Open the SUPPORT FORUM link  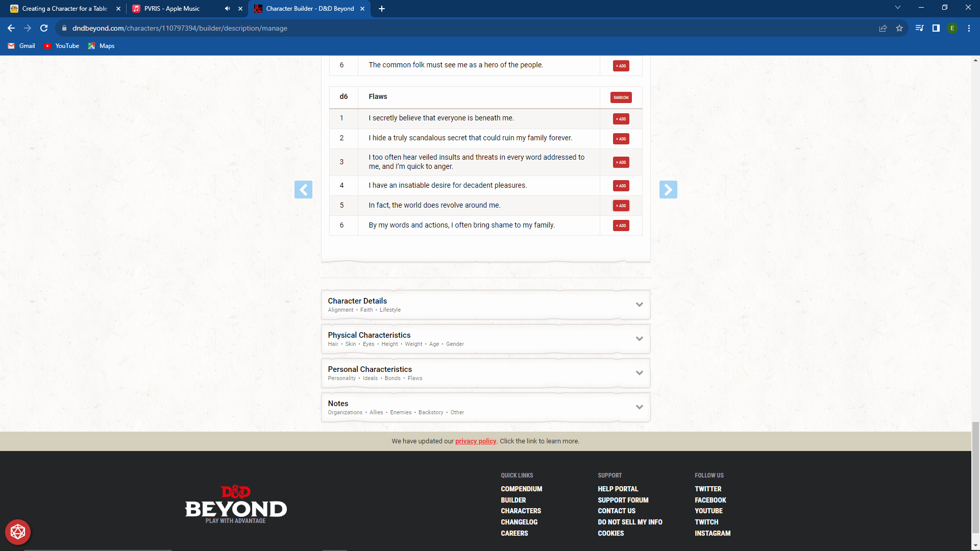623,500
